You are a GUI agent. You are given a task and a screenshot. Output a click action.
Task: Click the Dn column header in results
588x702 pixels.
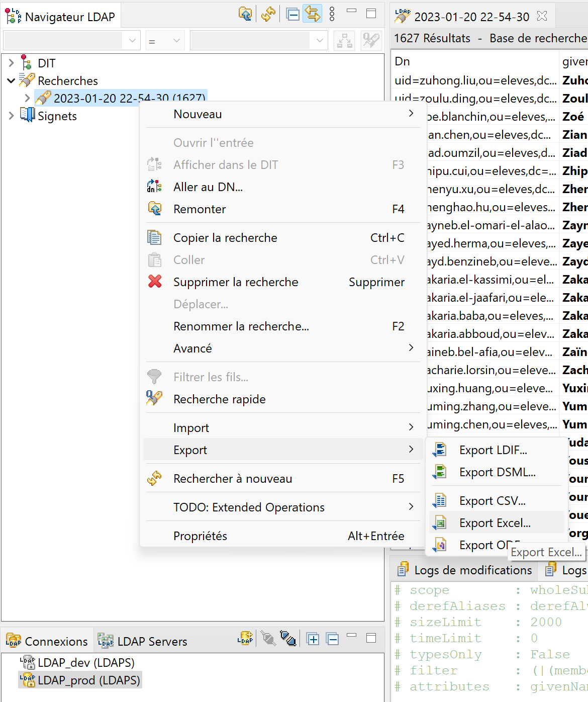[403, 61]
